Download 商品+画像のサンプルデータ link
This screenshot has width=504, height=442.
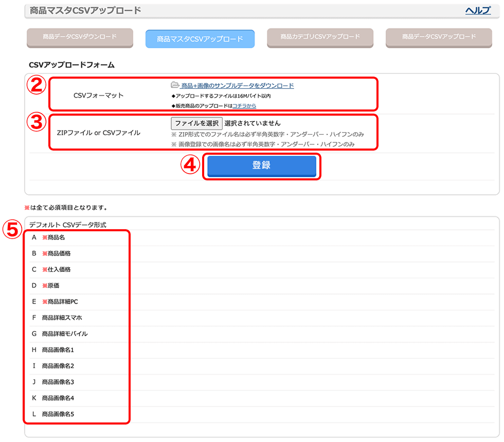[x=238, y=86]
